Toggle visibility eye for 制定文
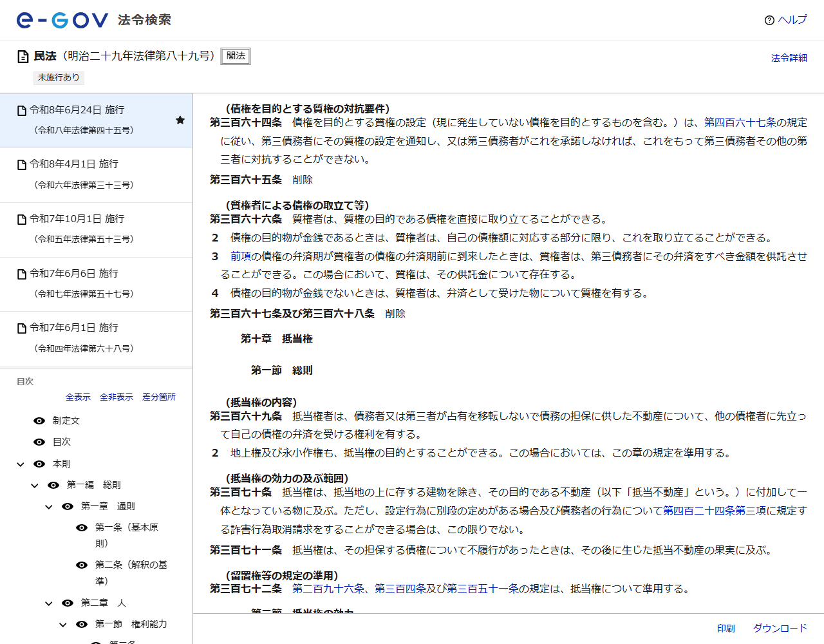This screenshot has width=824, height=644. pyautogui.click(x=39, y=421)
